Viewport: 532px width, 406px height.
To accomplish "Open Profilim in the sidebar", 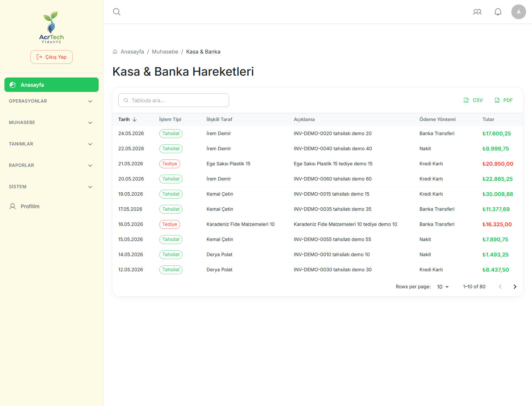I will 51,206.
